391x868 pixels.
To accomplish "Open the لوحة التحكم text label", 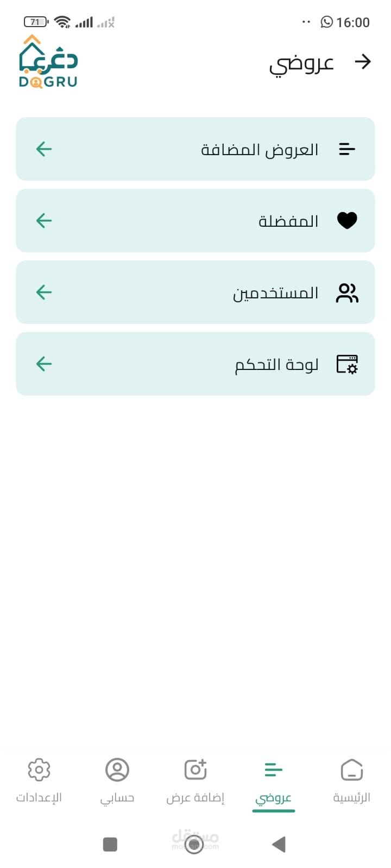I will pyautogui.click(x=276, y=365).
